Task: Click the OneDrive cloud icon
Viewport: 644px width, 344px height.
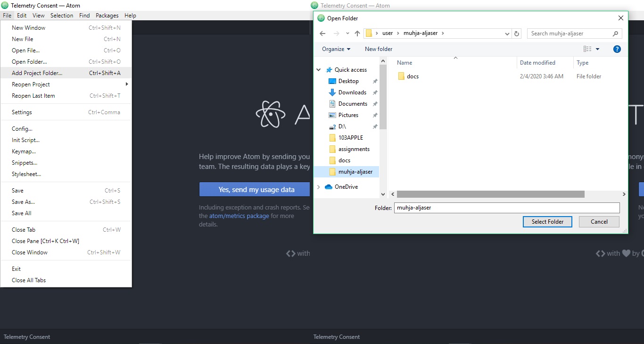Action: pos(329,187)
